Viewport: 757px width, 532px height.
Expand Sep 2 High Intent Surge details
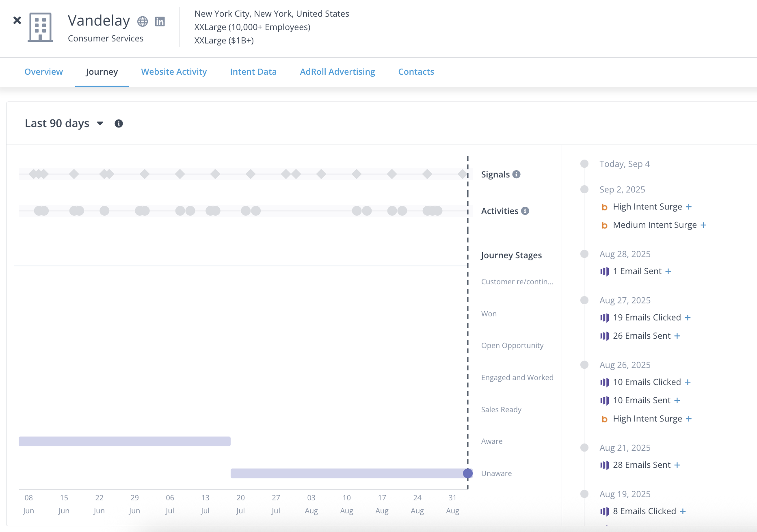point(689,207)
